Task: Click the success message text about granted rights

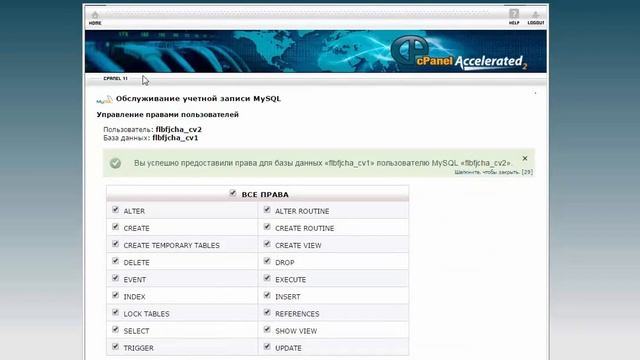Action: pos(323,163)
